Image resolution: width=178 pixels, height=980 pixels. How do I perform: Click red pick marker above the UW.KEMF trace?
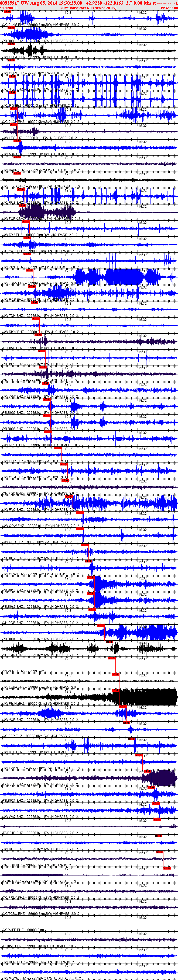112,658
